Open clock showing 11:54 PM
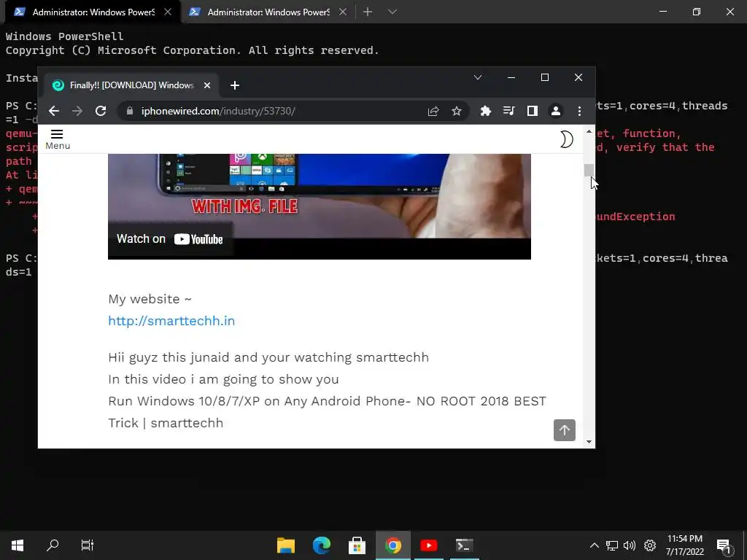The width and height of the screenshot is (747, 560). click(x=684, y=545)
